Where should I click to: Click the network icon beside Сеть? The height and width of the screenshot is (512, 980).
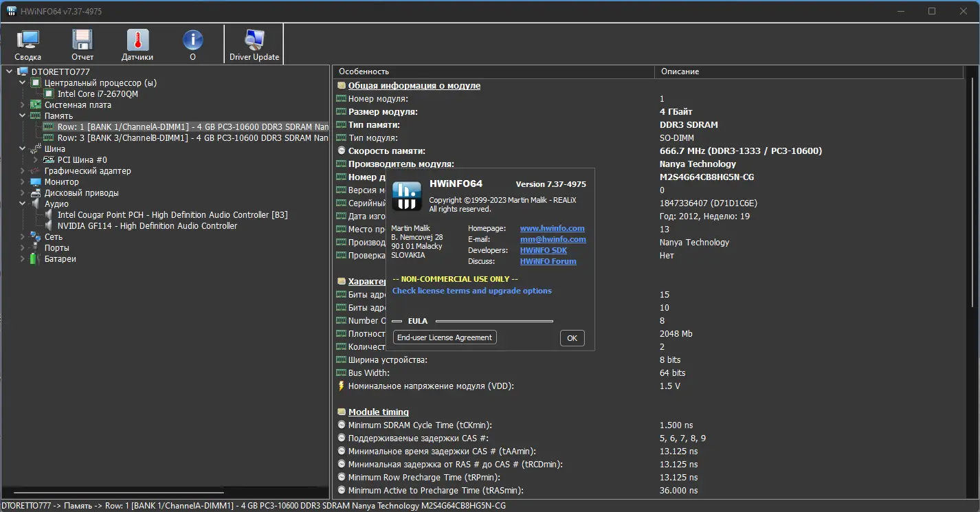(36, 236)
